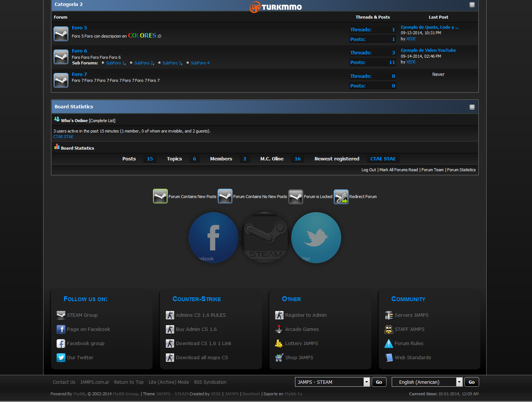Open the Foro 6 forum
The width and height of the screenshot is (532, 402).
tap(79, 51)
